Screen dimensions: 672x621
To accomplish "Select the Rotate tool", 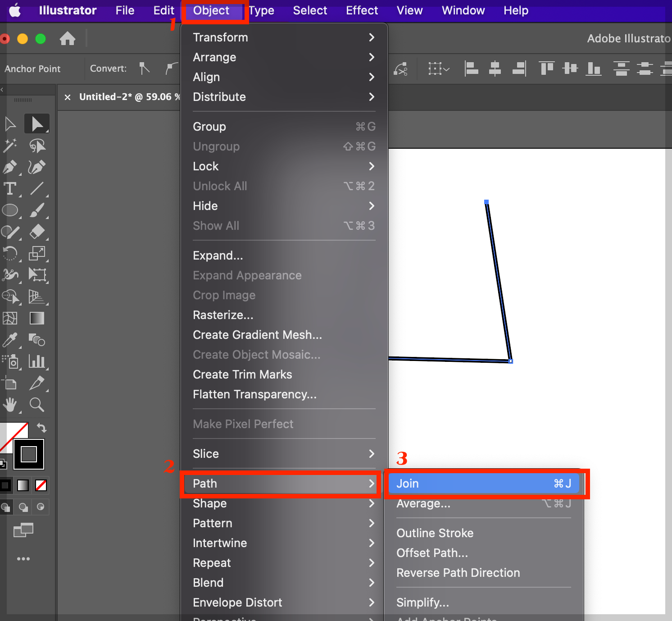I will [x=10, y=253].
